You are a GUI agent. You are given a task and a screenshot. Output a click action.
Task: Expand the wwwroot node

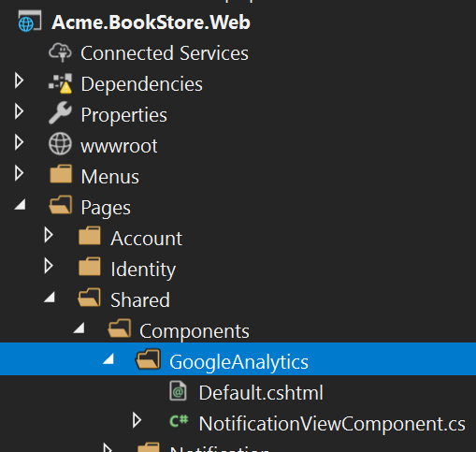(20, 142)
